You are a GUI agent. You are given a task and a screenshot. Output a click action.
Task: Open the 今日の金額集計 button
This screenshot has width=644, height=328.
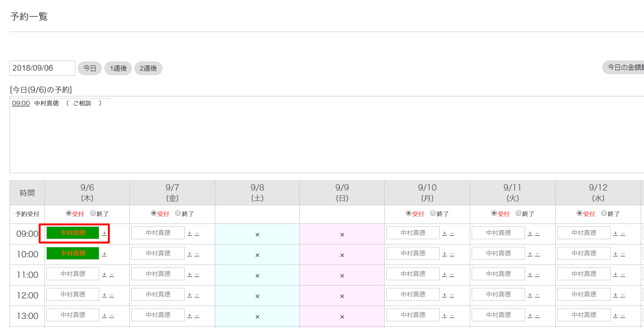click(623, 67)
